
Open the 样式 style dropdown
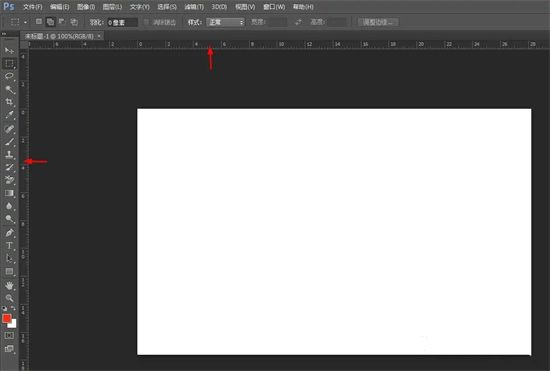pyautogui.click(x=225, y=22)
